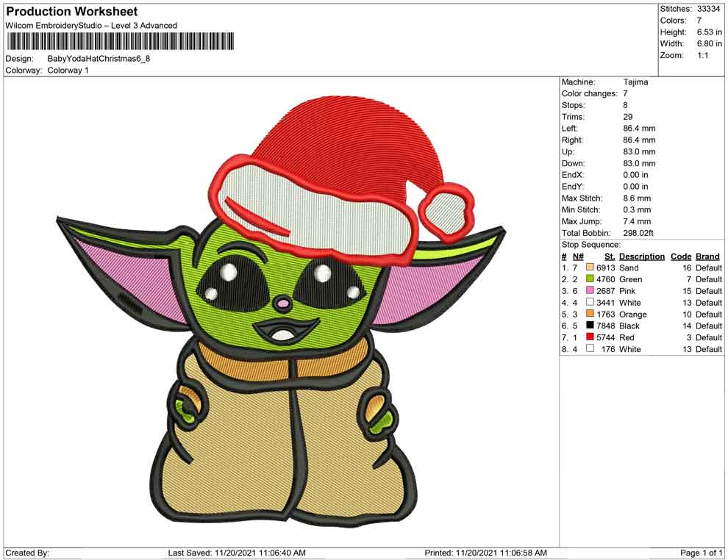This screenshot has width=728, height=560.
Task: Click the Stops value '8'
Action: coord(625,105)
